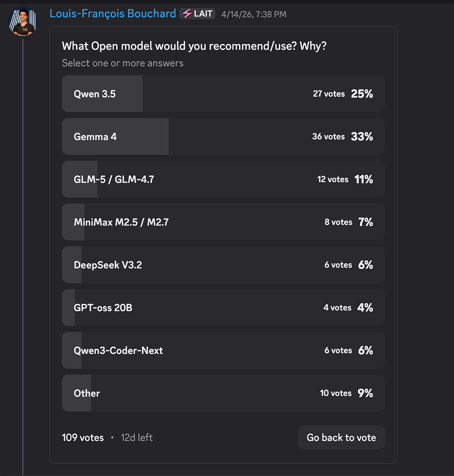
Task: Click the 12 votes count for GLM-5
Action: [x=333, y=179]
